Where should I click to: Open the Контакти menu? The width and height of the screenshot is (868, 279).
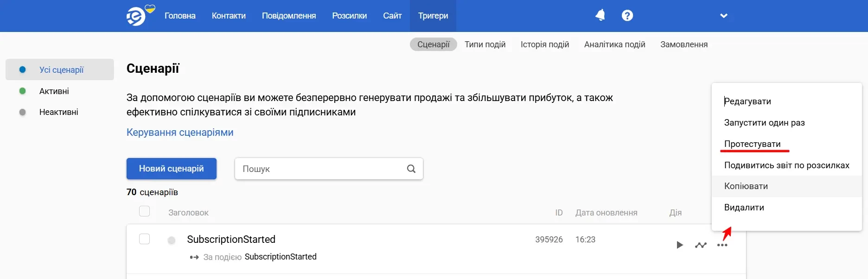[x=229, y=16]
